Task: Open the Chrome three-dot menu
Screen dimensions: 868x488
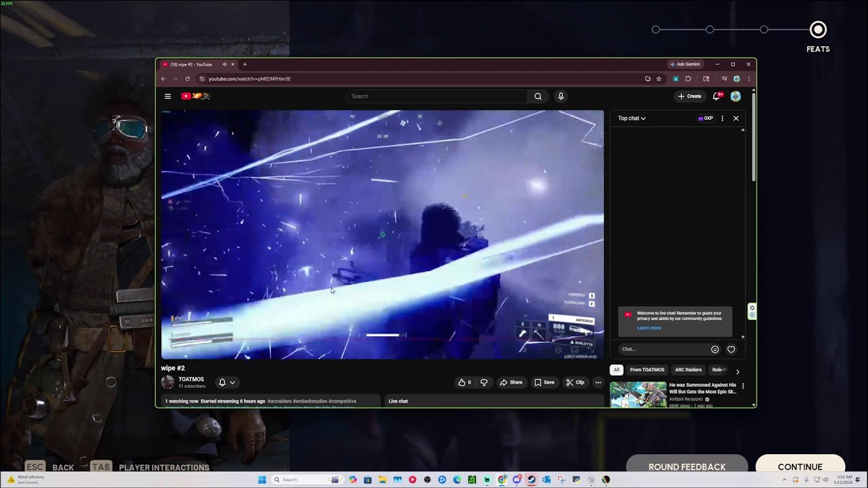Action: tap(749, 79)
